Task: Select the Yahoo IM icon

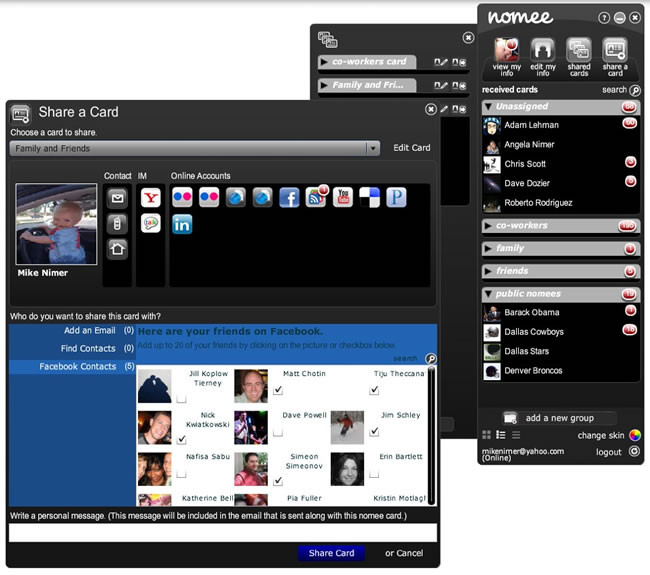Action: point(150,197)
